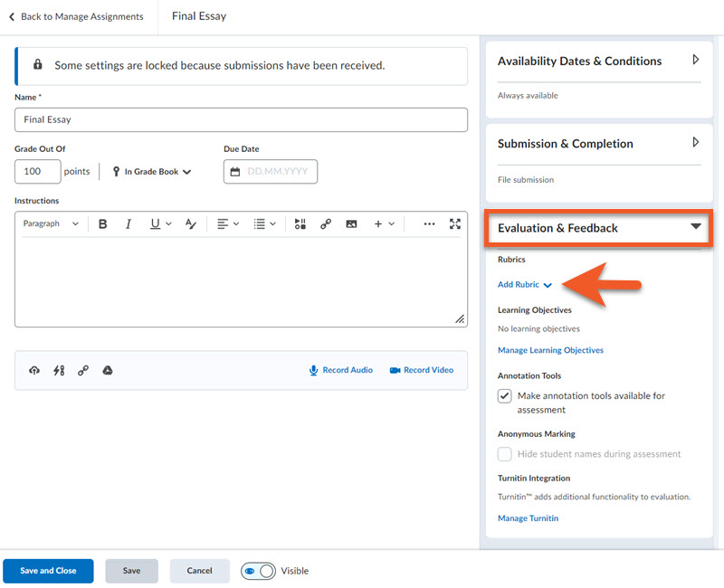
Task: Click the Insert Stuff media icon
Action: click(300, 223)
